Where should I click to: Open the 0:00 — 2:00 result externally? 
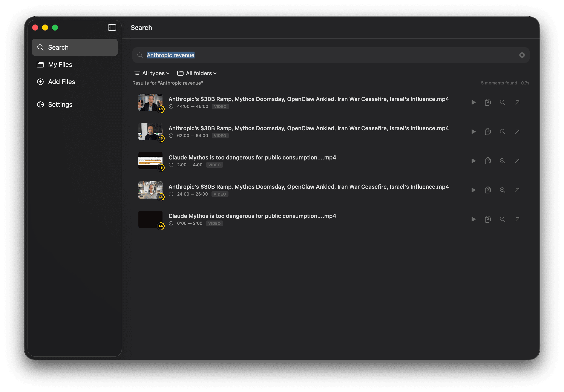coord(517,219)
